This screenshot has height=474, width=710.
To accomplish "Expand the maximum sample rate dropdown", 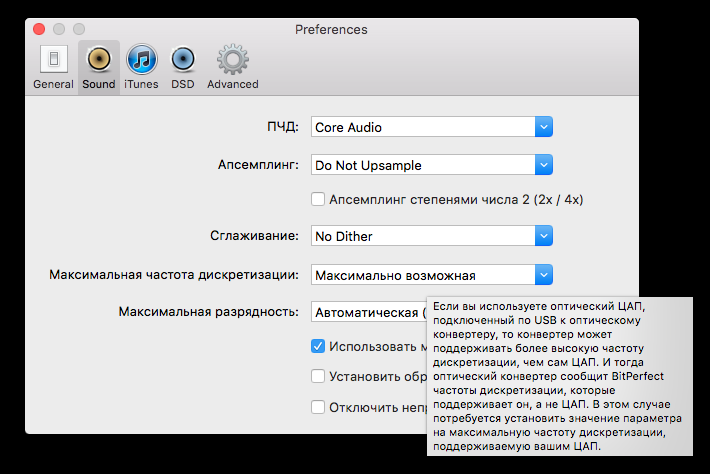I will [x=431, y=274].
